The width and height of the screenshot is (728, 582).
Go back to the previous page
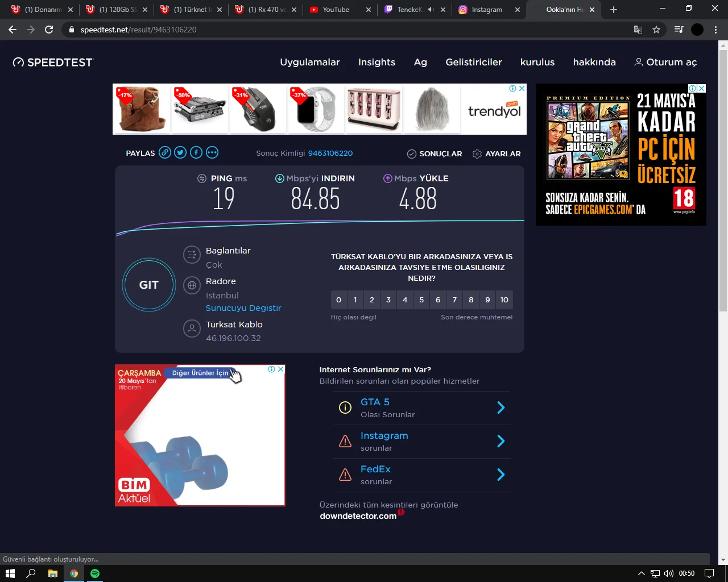tap(13, 30)
